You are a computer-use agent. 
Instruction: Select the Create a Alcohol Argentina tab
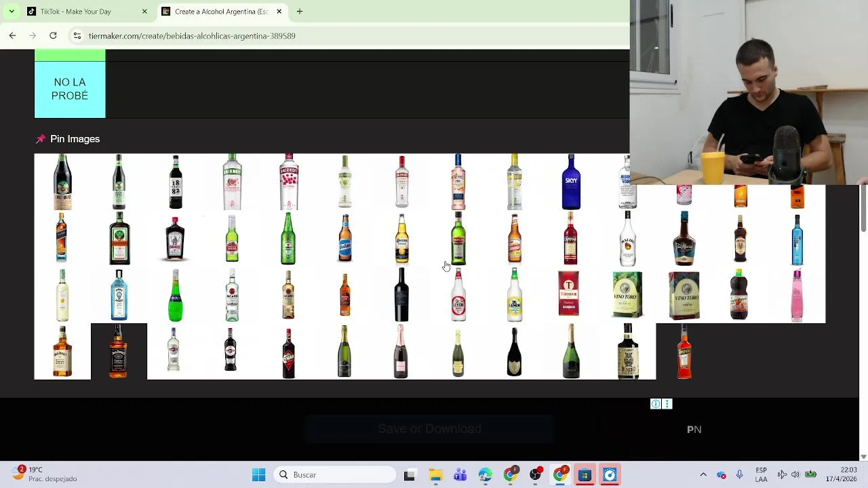[x=220, y=12]
